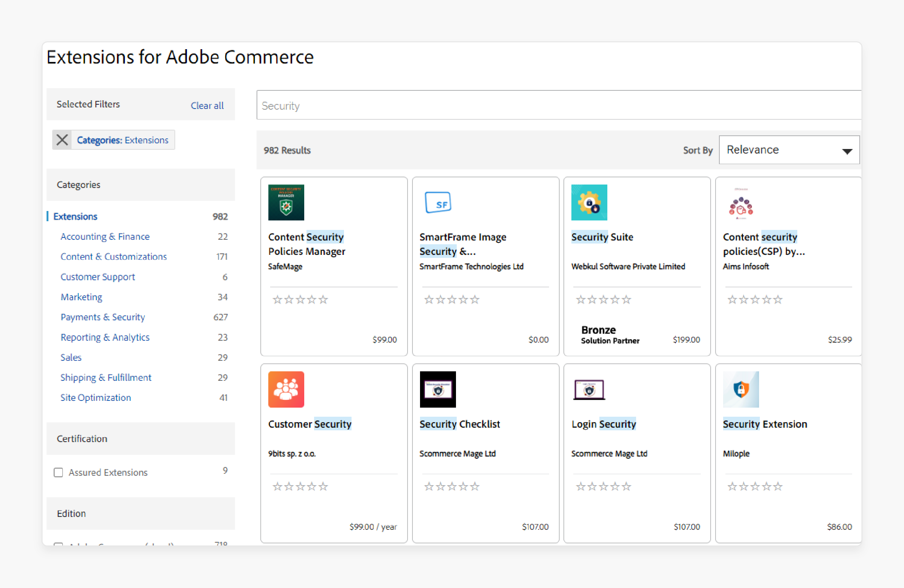
Task: Filter by Site Optimization
Action: click(x=95, y=397)
